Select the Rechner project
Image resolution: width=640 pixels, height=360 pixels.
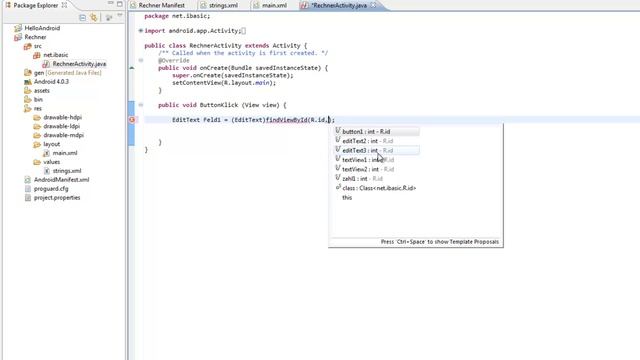click(35, 37)
